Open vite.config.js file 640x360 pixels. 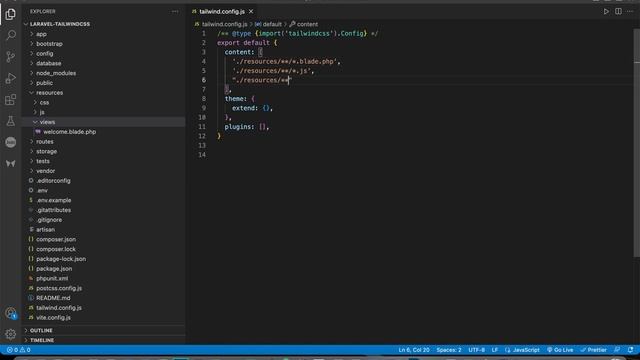pyautogui.click(x=53, y=318)
